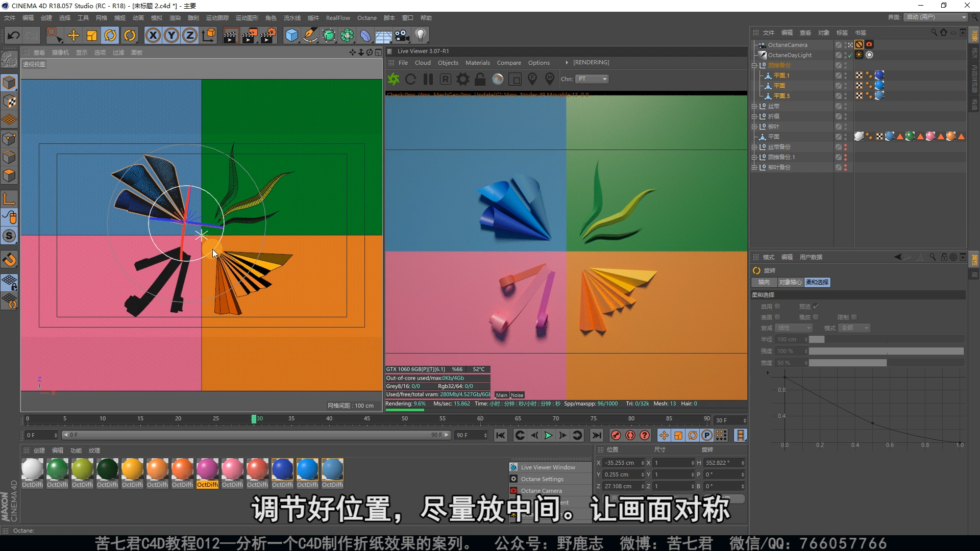
Task: Jump to the end of animation
Action: [x=596, y=435]
